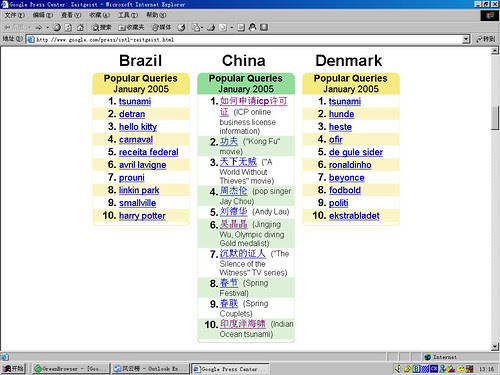
Task: Open Denmark's 'hunde' link
Action: [342, 114]
